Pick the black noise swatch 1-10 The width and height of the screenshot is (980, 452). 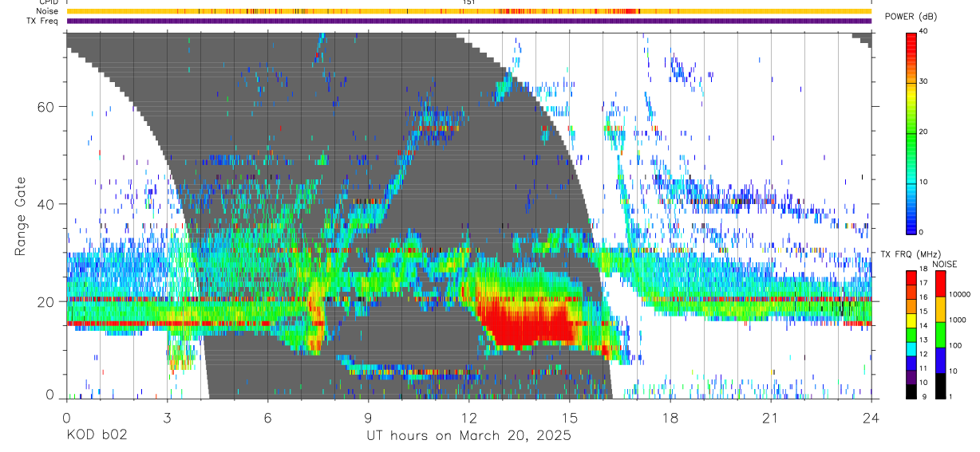point(940,385)
